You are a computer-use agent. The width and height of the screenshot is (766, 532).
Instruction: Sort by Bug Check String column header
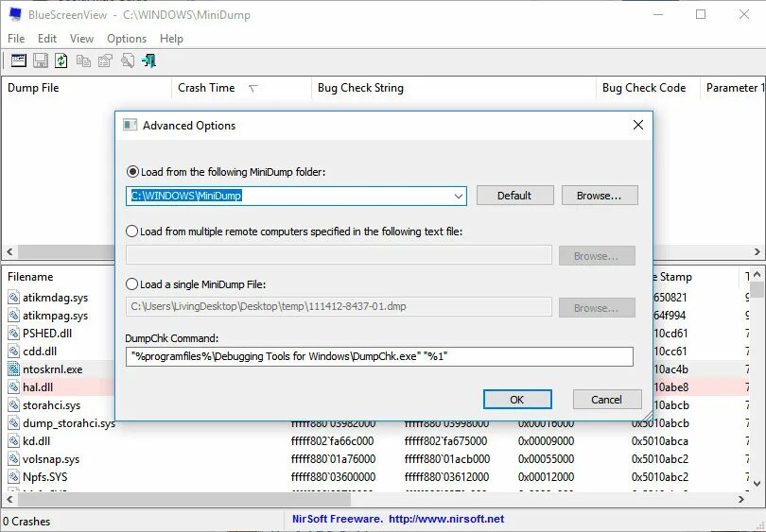[x=453, y=88]
